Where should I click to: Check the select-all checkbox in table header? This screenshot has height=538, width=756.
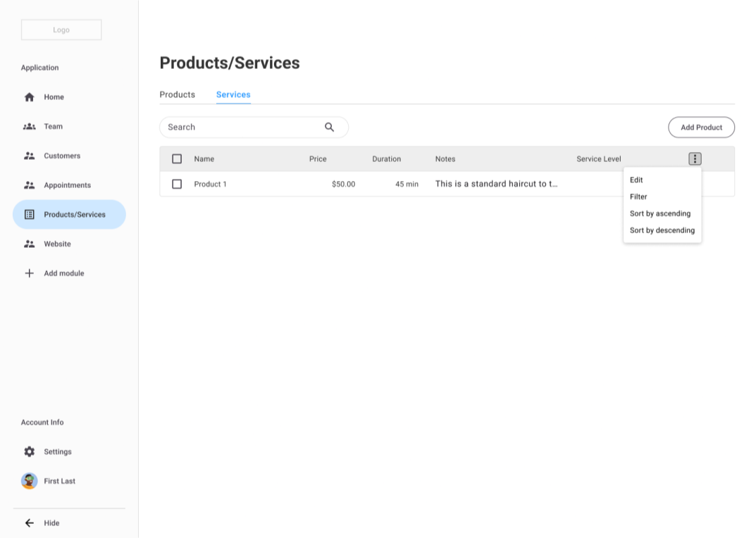[177, 158]
